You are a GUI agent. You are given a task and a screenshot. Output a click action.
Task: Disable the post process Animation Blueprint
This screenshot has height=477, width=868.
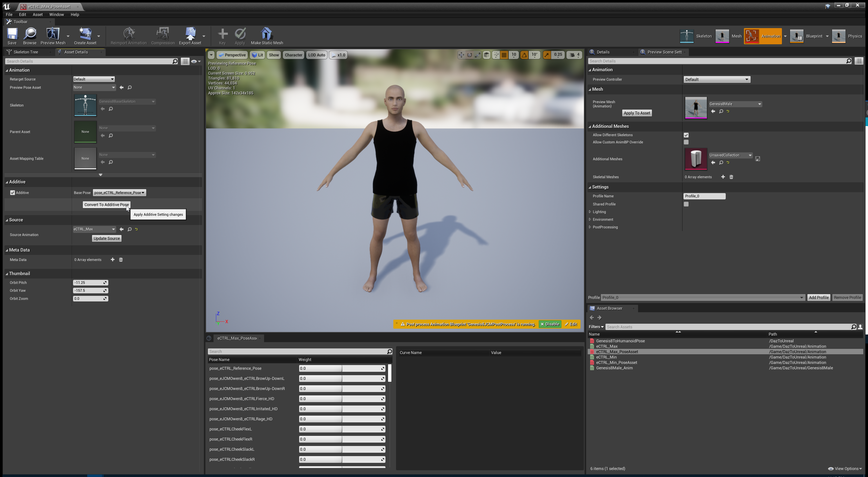click(x=550, y=324)
